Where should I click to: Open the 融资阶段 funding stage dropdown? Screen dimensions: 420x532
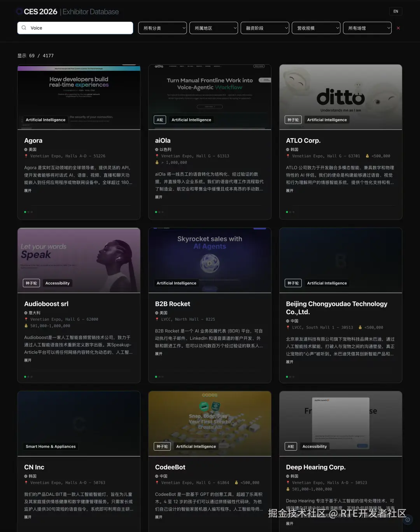(265, 28)
